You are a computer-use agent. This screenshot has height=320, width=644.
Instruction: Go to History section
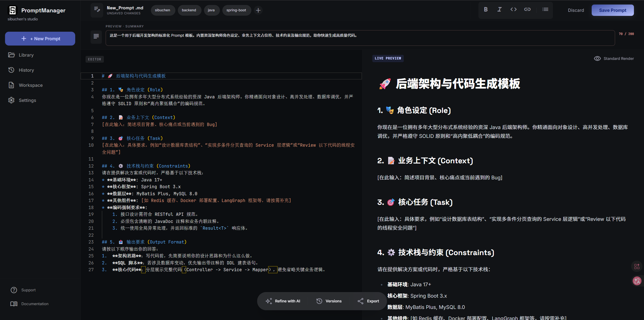click(x=26, y=70)
